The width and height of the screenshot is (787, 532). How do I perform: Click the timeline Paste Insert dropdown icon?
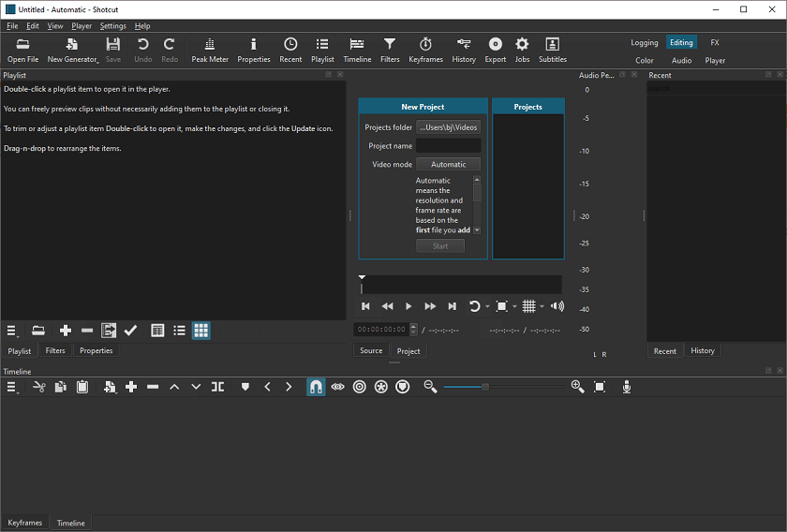(110, 387)
